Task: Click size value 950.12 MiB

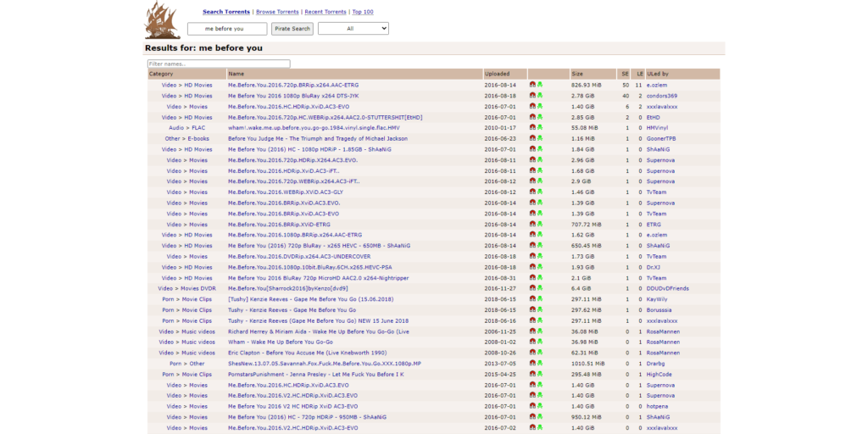Action: (x=587, y=417)
